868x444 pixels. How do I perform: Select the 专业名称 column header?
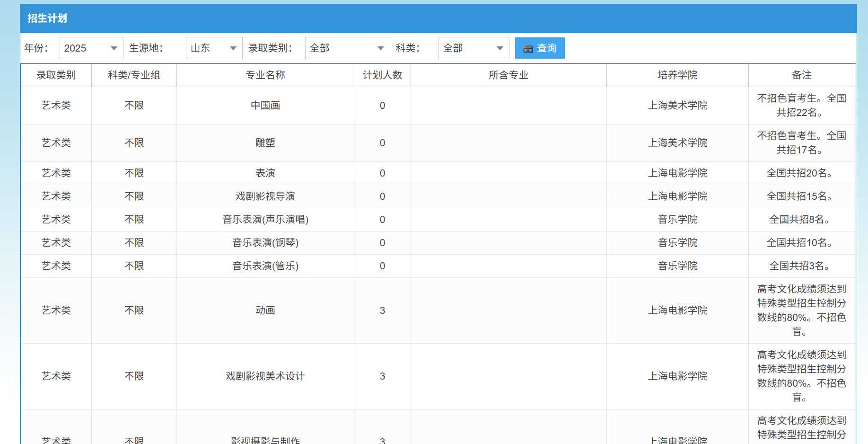tap(265, 75)
